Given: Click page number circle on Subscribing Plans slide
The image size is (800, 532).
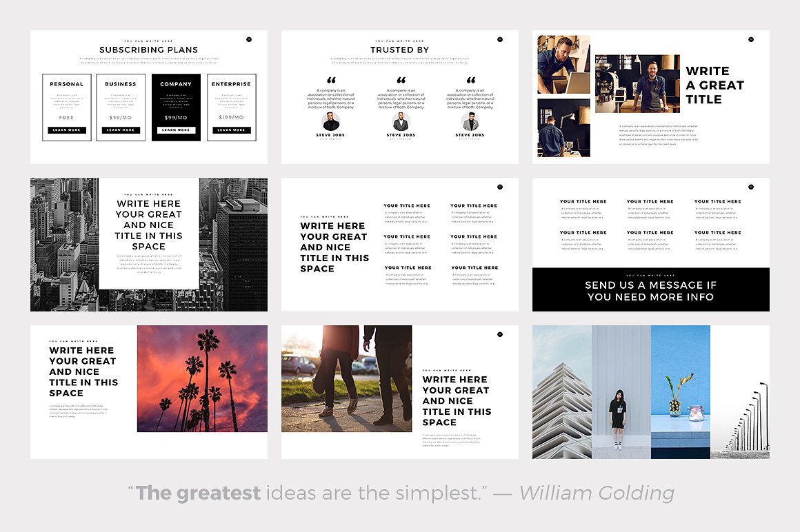Looking at the screenshot, I should 249,39.
